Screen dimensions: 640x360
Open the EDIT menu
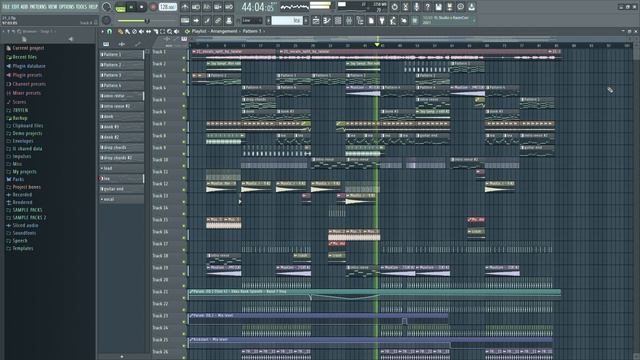click(16, 7)
